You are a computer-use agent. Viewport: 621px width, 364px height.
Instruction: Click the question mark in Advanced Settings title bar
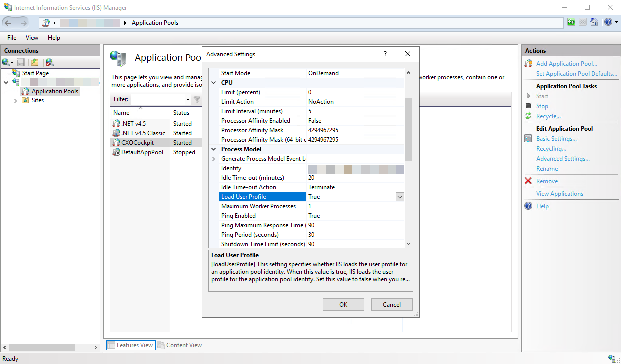[385, 54]
